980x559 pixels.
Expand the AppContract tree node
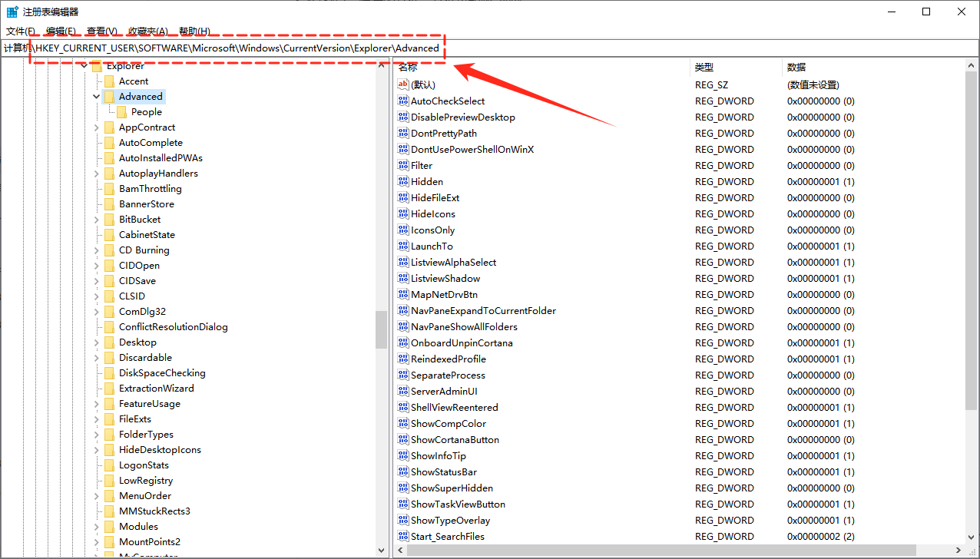(96, 127)
